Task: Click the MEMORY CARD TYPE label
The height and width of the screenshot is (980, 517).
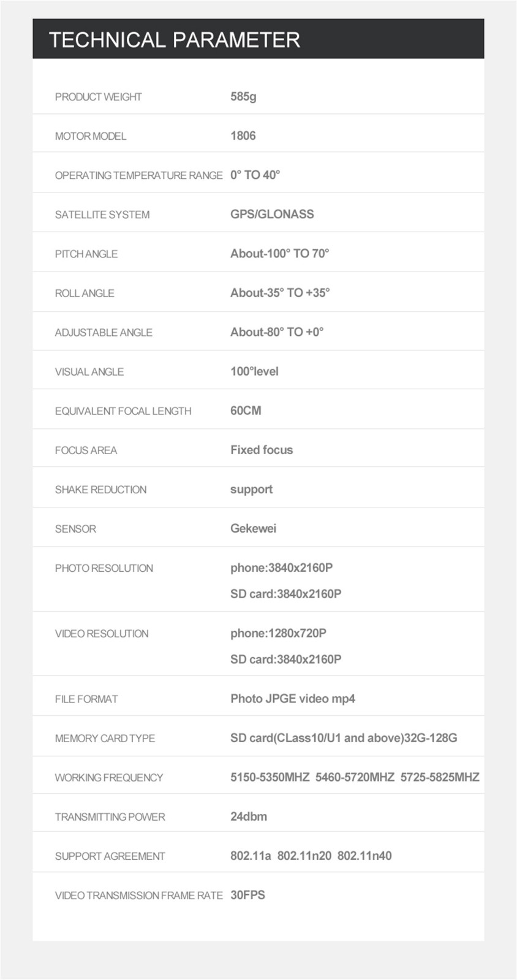Action: point(105,738)
